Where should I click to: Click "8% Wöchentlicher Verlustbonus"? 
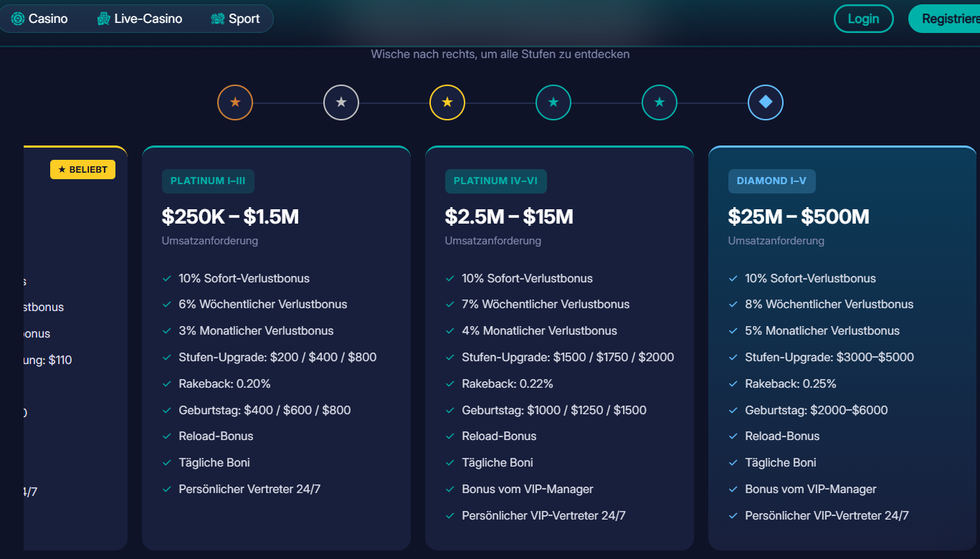click(x=829, y=305)
